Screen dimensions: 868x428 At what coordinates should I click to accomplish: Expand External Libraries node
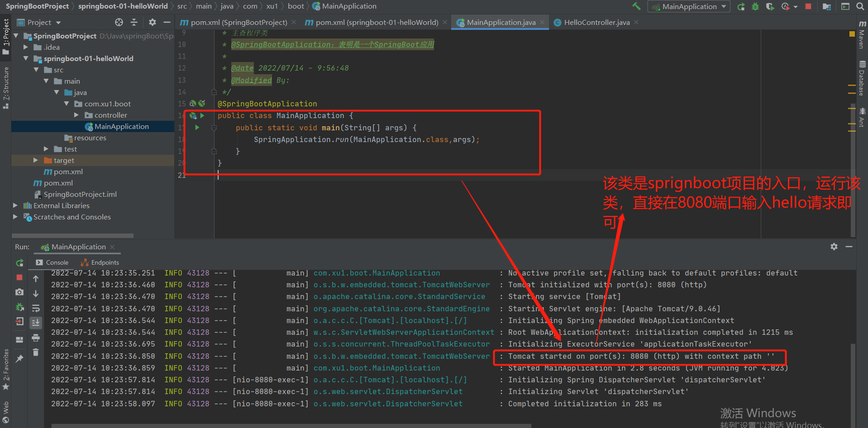[x=15, y=205]
